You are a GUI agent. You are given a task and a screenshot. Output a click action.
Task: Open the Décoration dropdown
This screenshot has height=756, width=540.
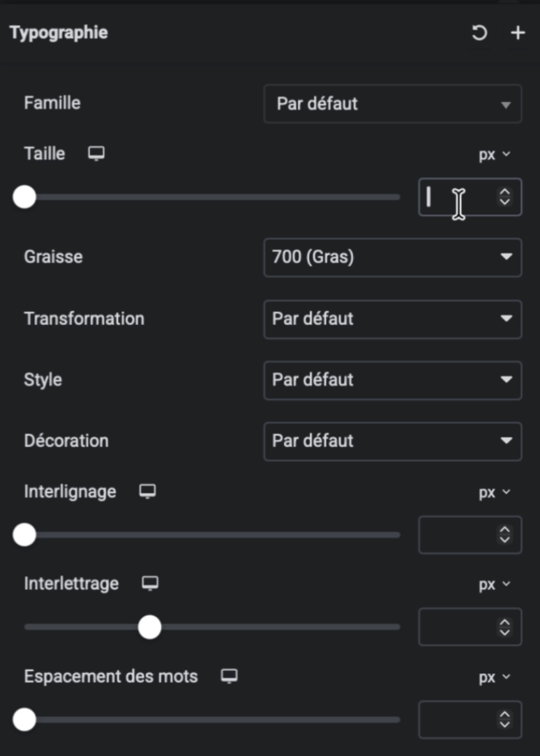pyautogui.click(x=392, y=441)
